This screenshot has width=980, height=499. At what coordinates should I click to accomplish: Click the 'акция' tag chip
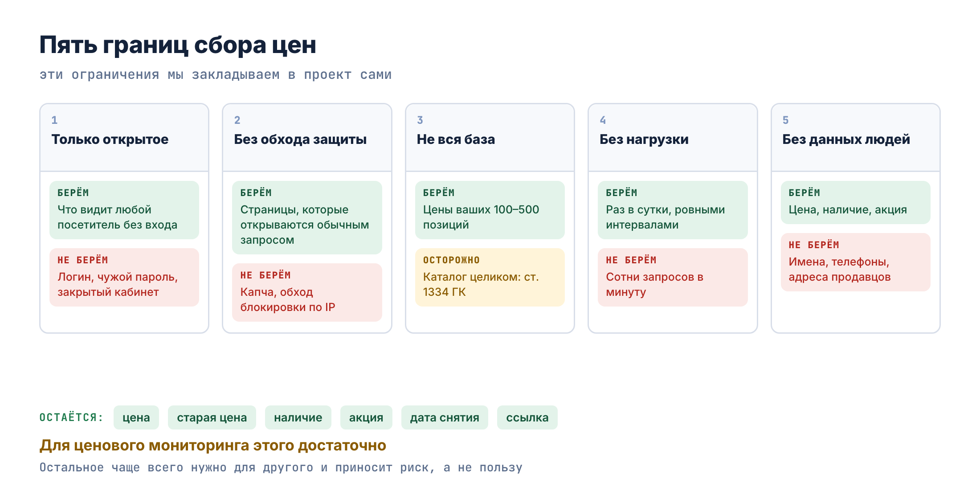coord(366,417)
